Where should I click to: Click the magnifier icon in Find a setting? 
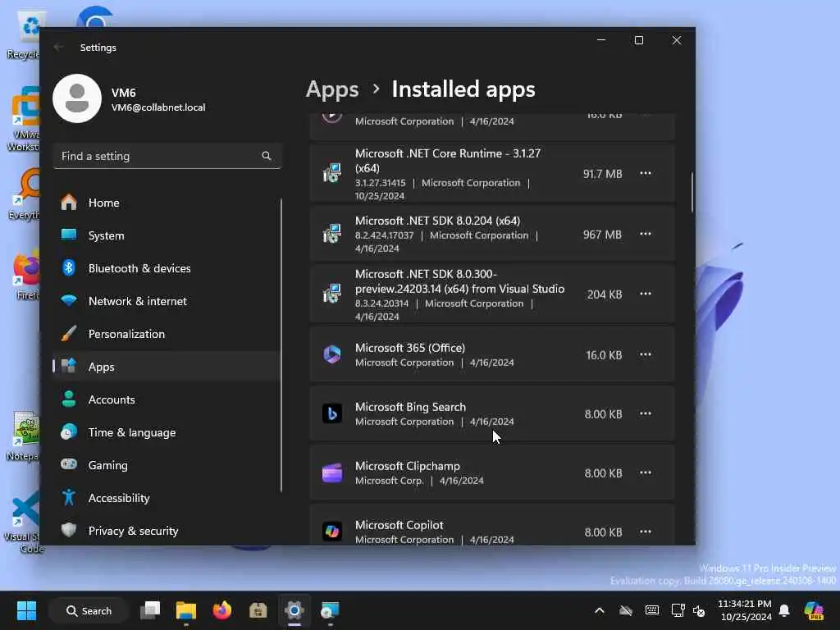(x=267, y=156)
